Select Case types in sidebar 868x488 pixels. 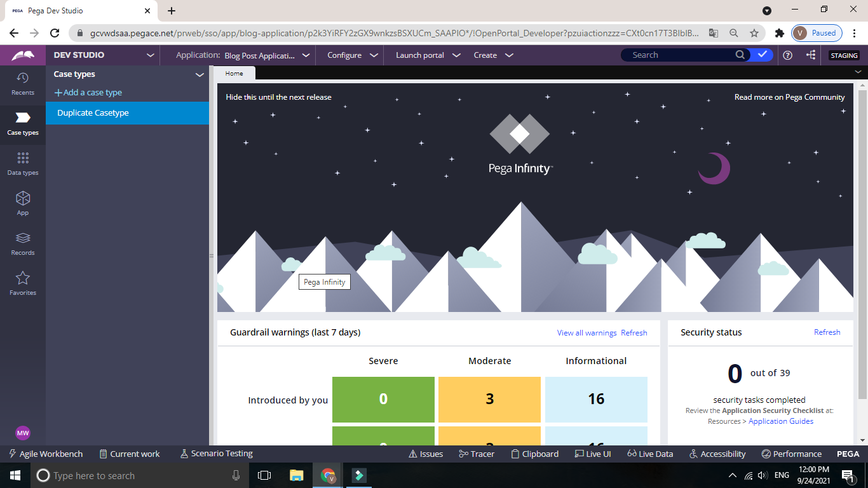click(23, 124)
